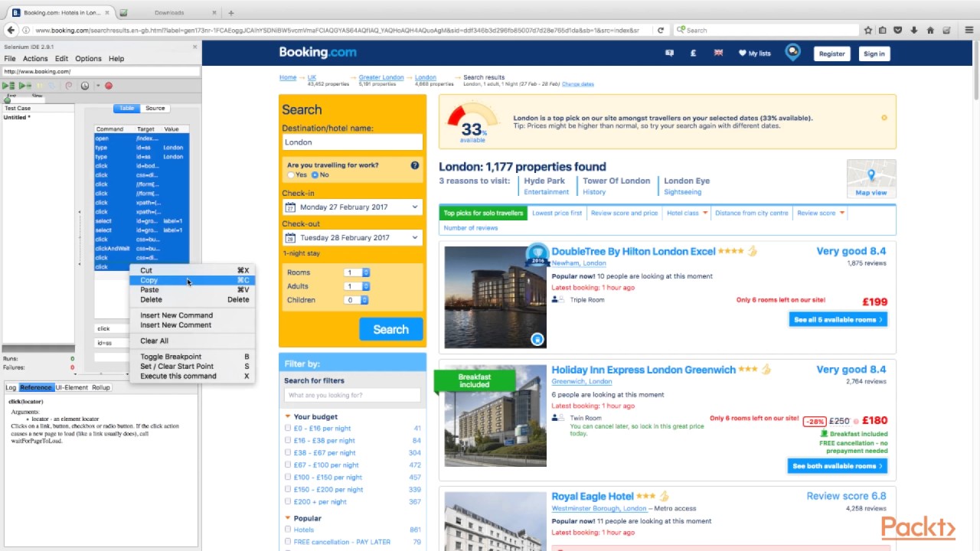980x551 pixels.
Task: Check the £38 - £67 per night filter
Action: click(288, 453)
